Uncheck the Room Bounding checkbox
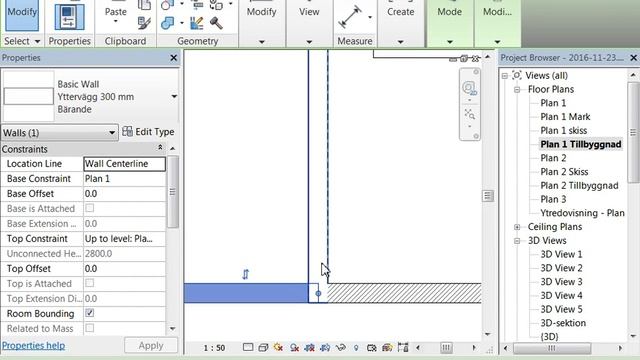The image size is (640, 360). coord(89,313)
